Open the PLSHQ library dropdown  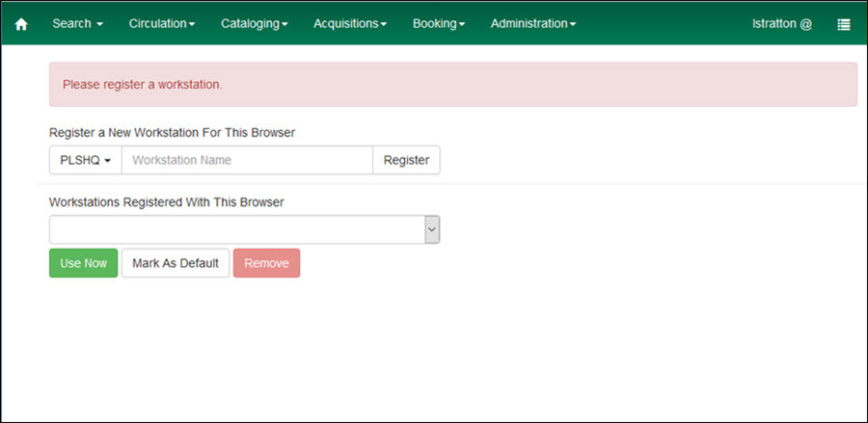[86, 160]
